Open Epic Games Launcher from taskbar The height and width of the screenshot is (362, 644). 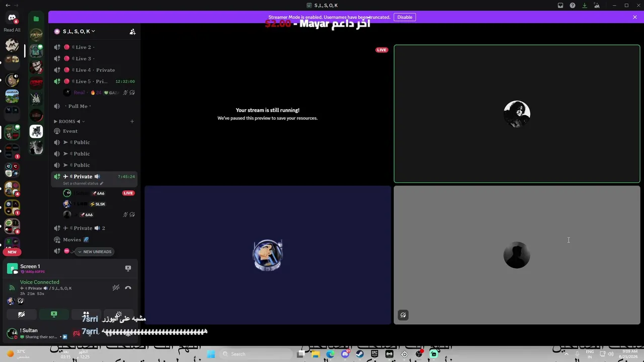(x=375, y=354)
